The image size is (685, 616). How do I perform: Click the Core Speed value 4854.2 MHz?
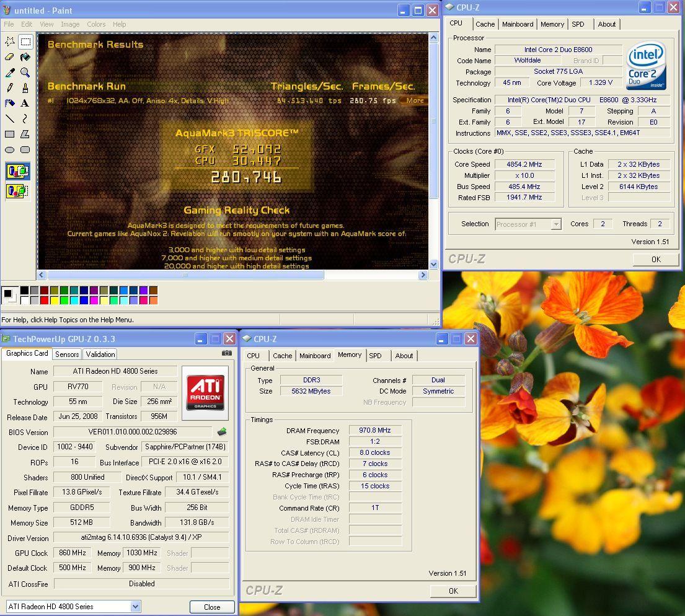coord(524,164)
